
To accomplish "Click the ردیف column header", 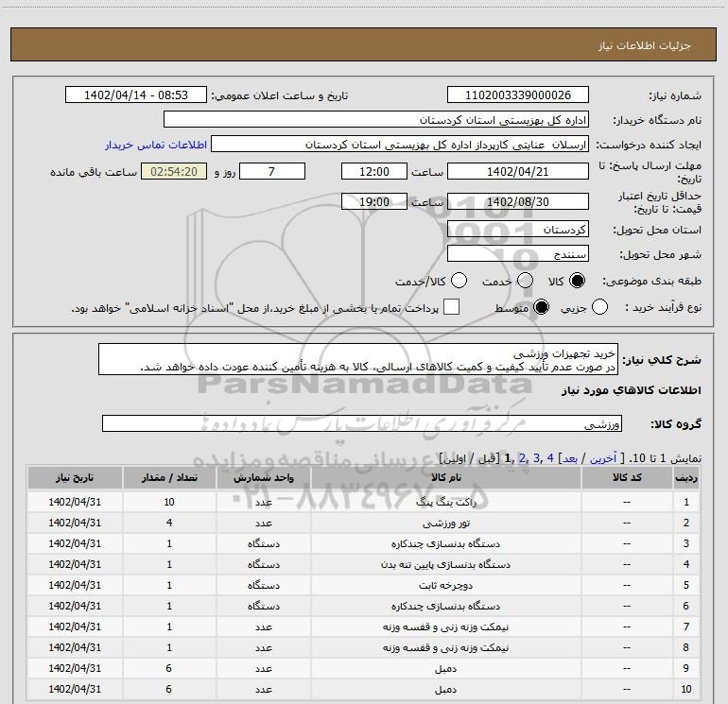I will tap(686, 477).
